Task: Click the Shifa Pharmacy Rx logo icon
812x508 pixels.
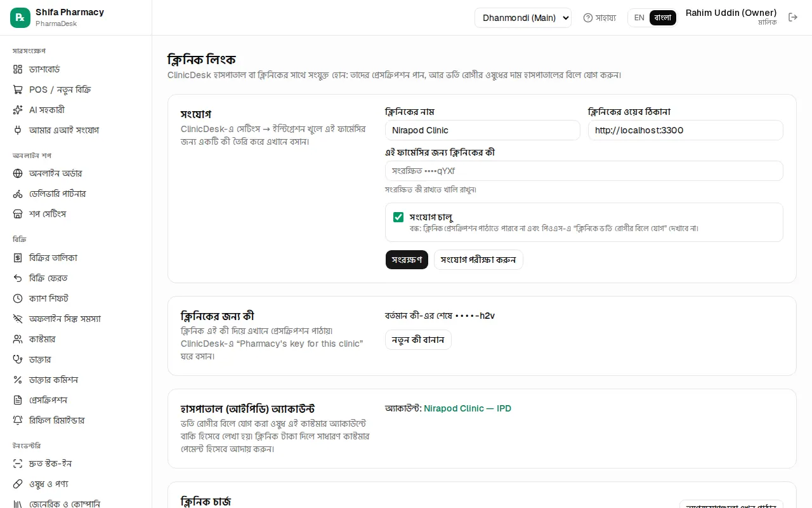Action: (x=20, y=18)
